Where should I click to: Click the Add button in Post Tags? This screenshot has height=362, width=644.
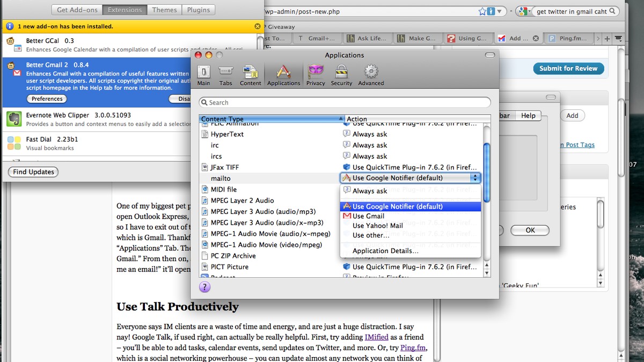click(x=573, y=115)
